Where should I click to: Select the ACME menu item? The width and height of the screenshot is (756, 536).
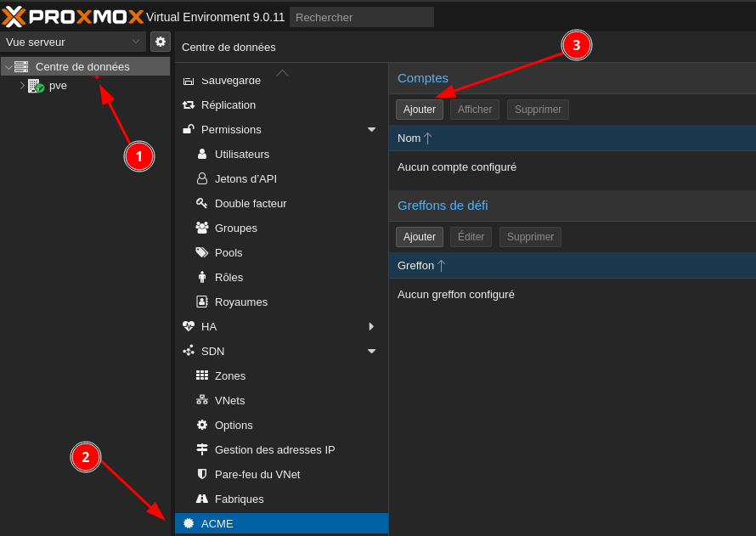point(217,523)
